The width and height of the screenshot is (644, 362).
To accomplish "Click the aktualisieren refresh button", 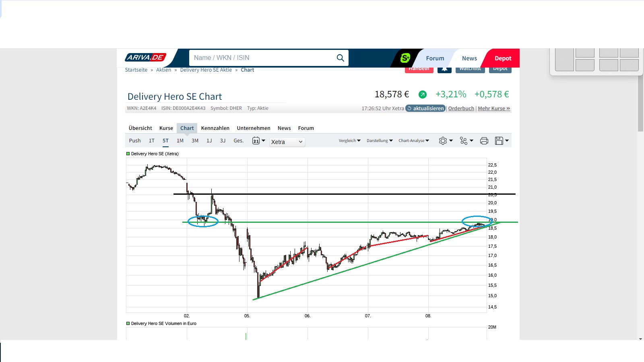I will point(425,108).
